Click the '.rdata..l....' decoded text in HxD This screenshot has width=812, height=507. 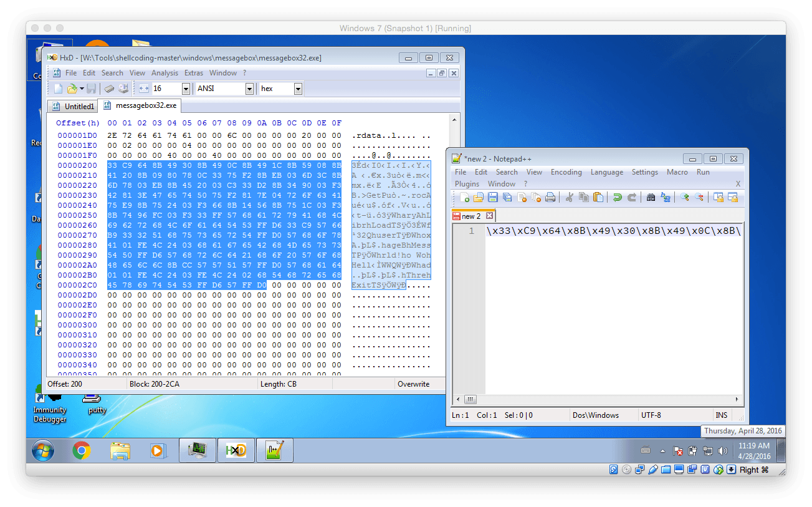coord(391,135)
